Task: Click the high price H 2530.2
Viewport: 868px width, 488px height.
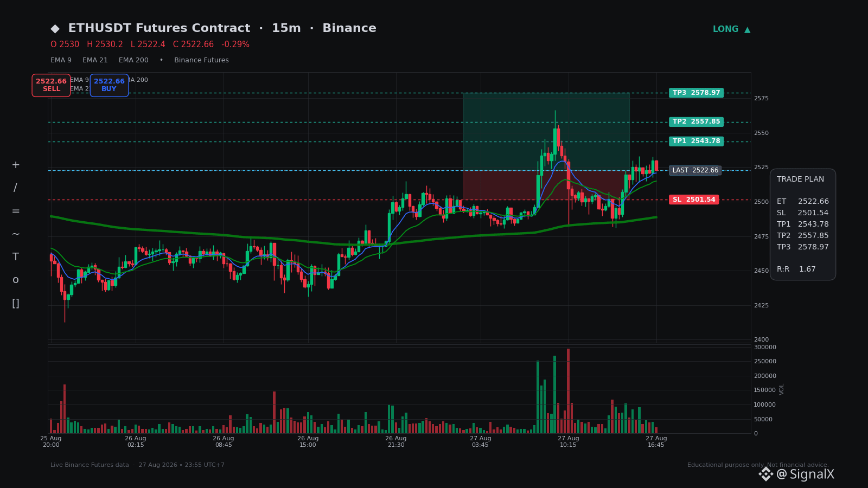Action: (x=105, y=44)
